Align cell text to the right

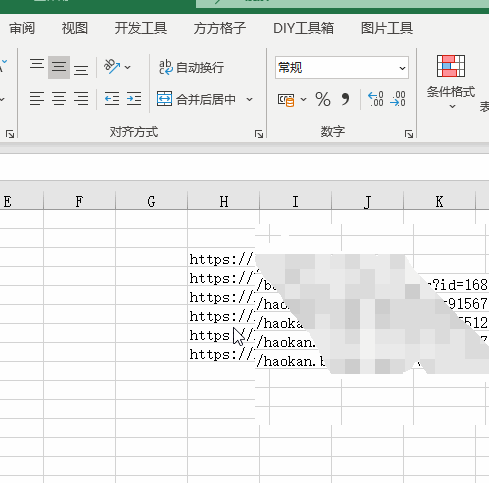pos(81,99)
